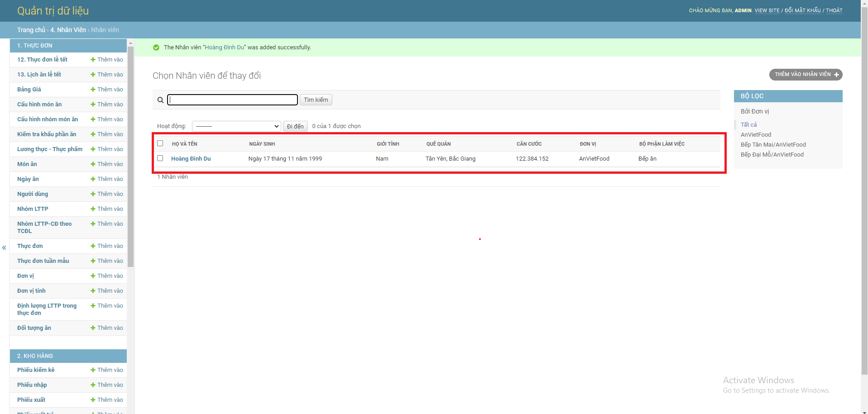This screenshot has height=414, width=868.
Task: Click the + icon on THÊM VÀO NHÂN VIÊN
Action: point(837,74)
